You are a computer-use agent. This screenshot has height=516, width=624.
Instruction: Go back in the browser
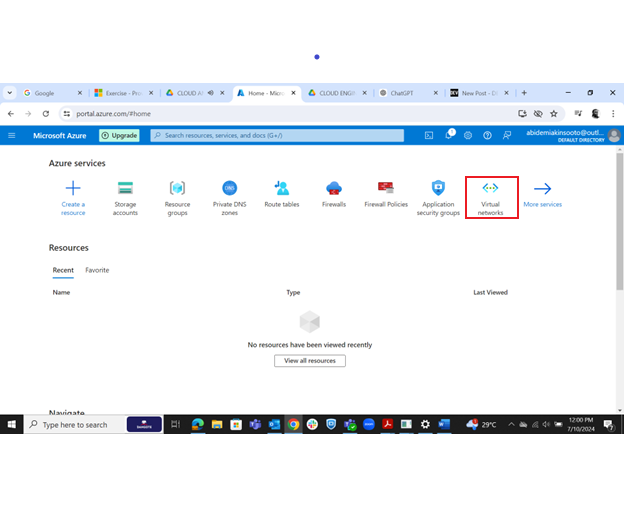pos(11,114)
